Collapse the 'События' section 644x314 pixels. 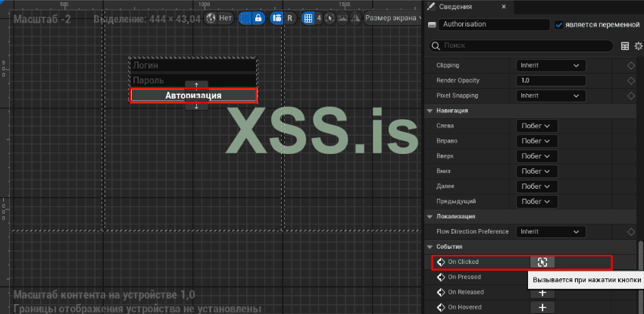click(x=430, y=246)
